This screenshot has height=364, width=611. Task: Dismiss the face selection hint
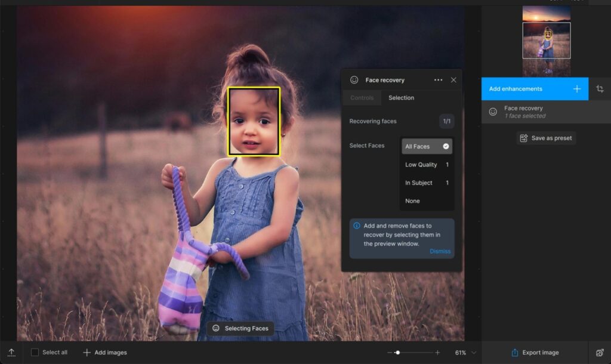point(440,251)
